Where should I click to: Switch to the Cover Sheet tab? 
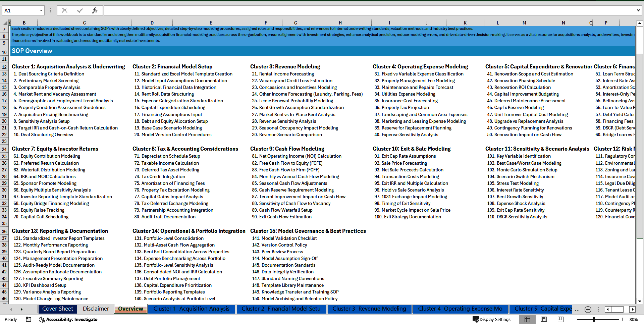pos(57,309)
